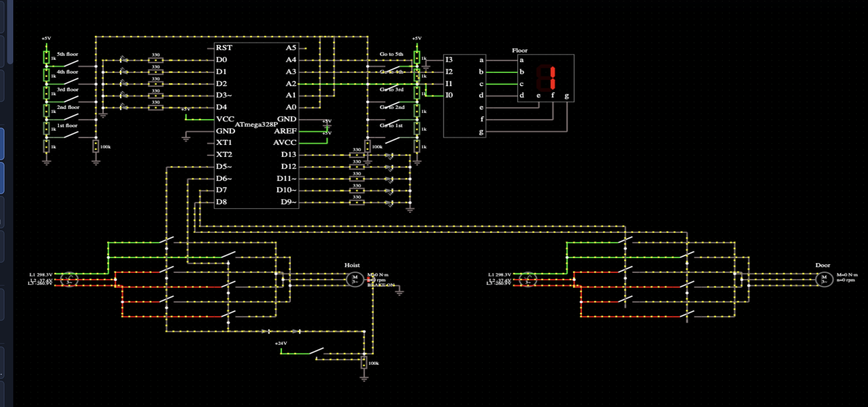868x407 pixels.
Task: Close the switch fed by +24V
Action: click(316, 351)
